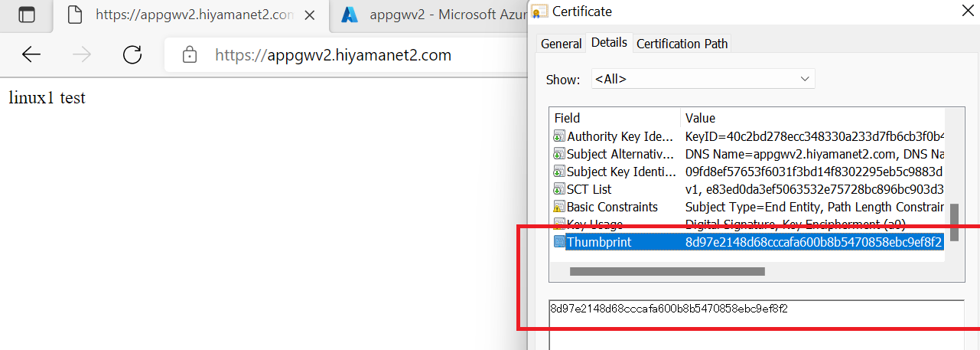
Task: Click the 'linux1 test' page text
Action: (47, 97)
